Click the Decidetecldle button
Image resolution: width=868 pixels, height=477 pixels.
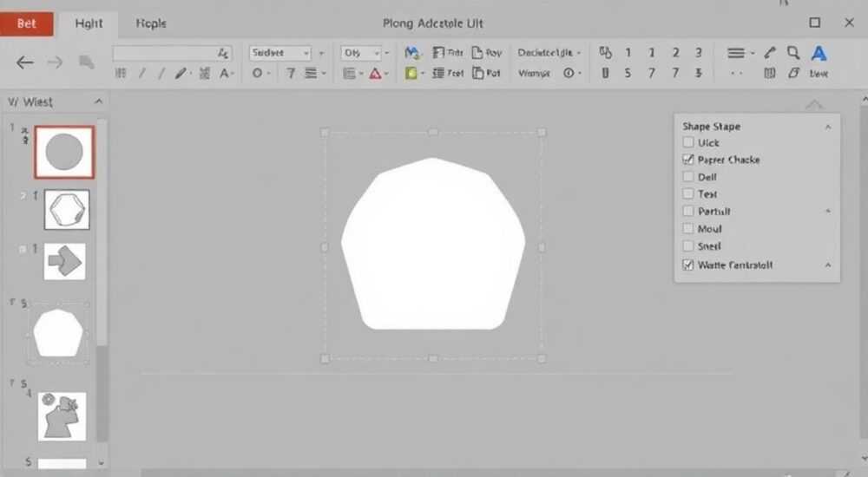click(549, 53)
